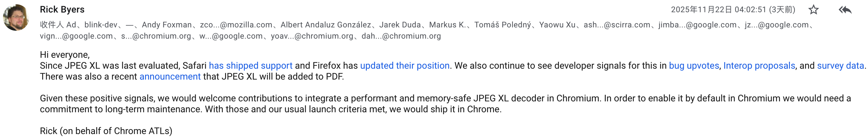
Task: Select recipient Jarek Duda
Action: 400,25
